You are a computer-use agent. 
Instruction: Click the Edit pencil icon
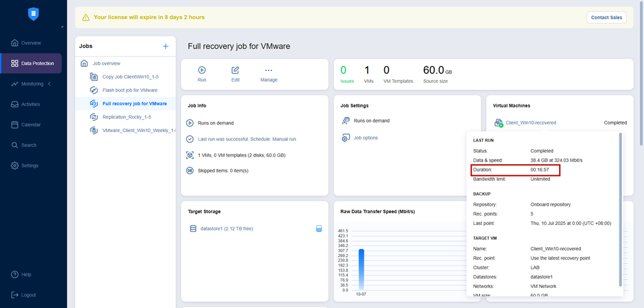tap(235, 70)
